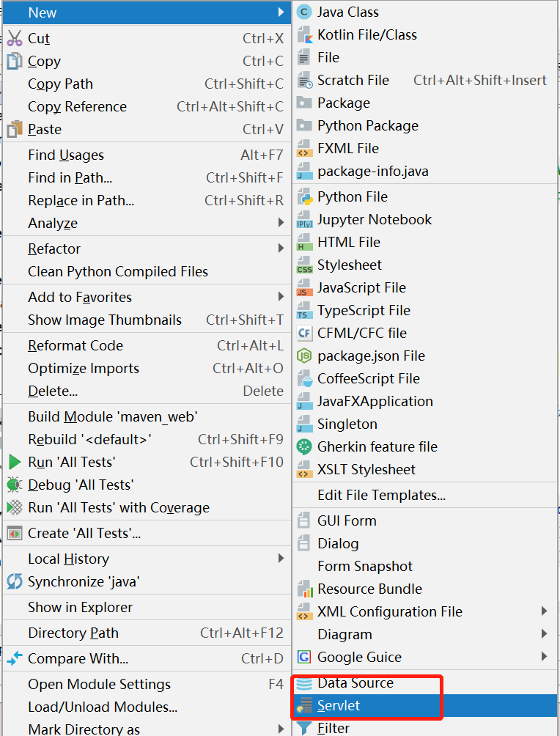Select the Gherkin feature file icon
Screen dimensions: 560x736
[x=304, y=447]
